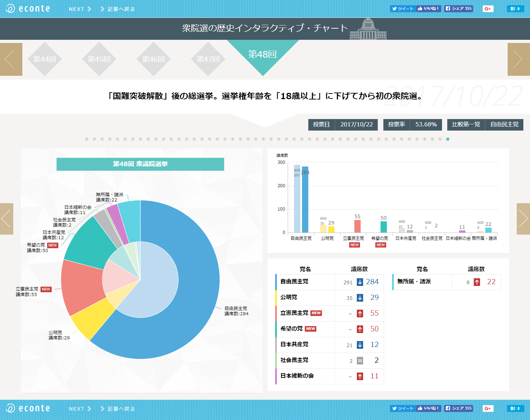Screen dimensions: 530x420
Task: Click the first dot in timeline pagination
Action: pyautogui.click(x=87, y=139)
